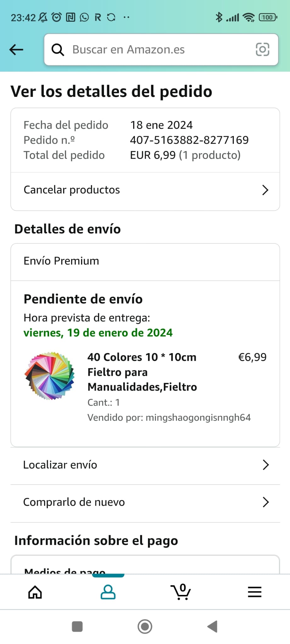Viewport: 290px width, 644px height.
Task: Open the account profile tab
Action: tap(108, 592)
